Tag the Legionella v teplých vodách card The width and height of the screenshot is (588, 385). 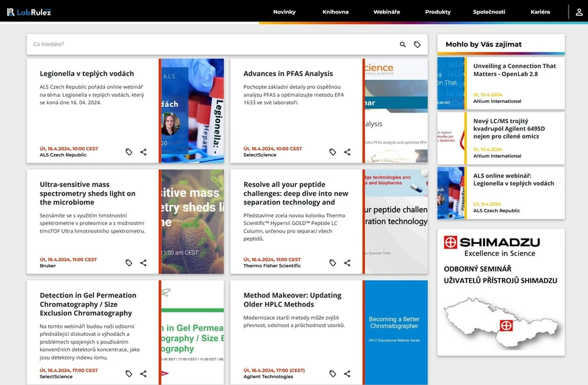pyautogui.click(x=128, y=152)
